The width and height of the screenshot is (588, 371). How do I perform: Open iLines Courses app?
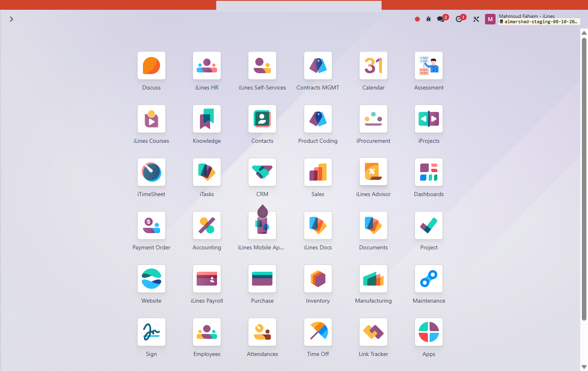[x=151, y=119]
